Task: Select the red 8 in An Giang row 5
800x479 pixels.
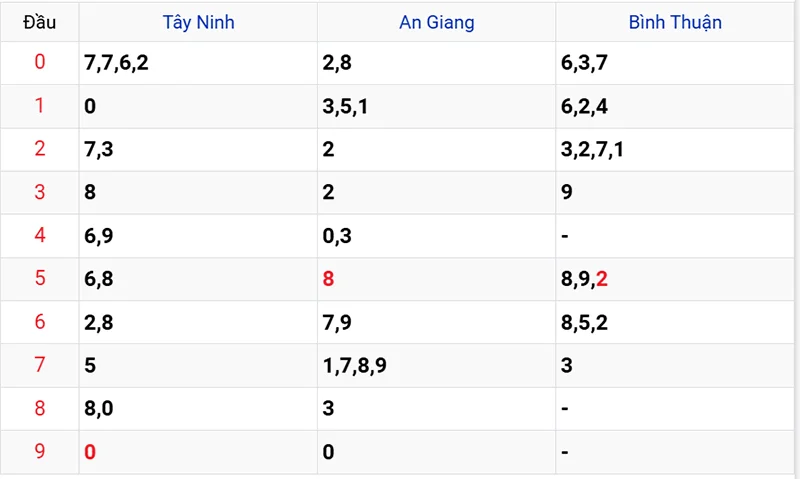Action: (328, 279)
